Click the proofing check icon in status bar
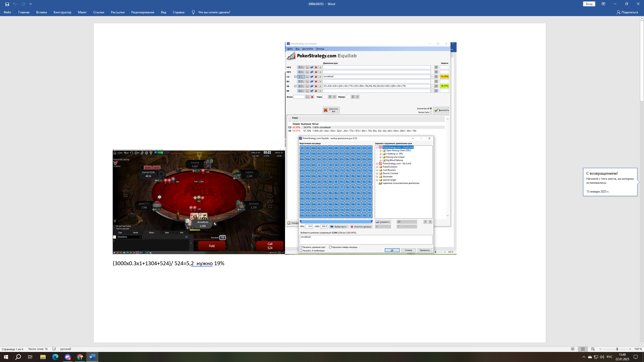 coord(54,349)
